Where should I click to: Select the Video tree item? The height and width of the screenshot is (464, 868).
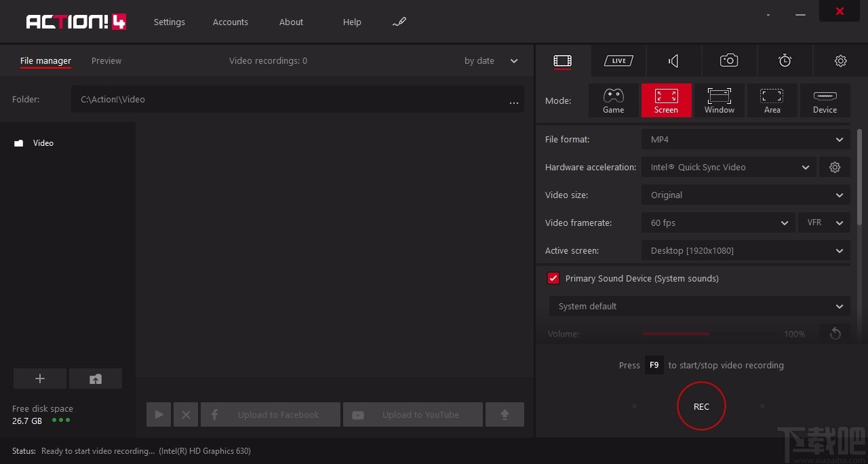43,143
